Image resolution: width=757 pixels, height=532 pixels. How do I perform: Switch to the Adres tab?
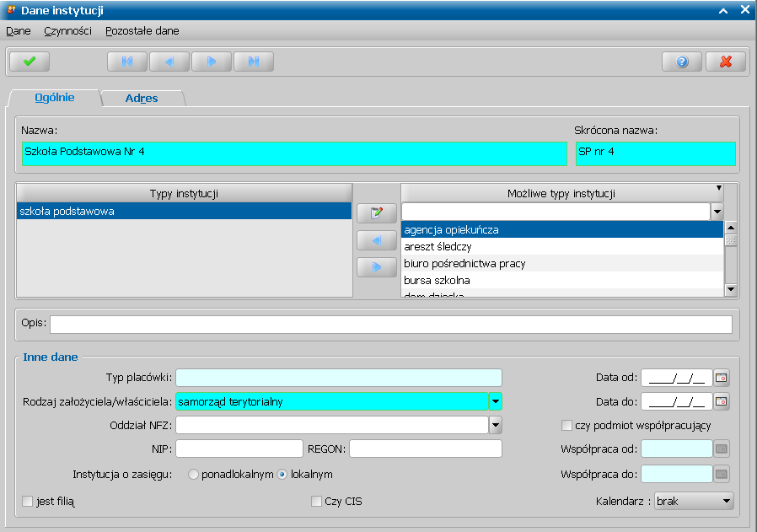(x=142, y=98)
